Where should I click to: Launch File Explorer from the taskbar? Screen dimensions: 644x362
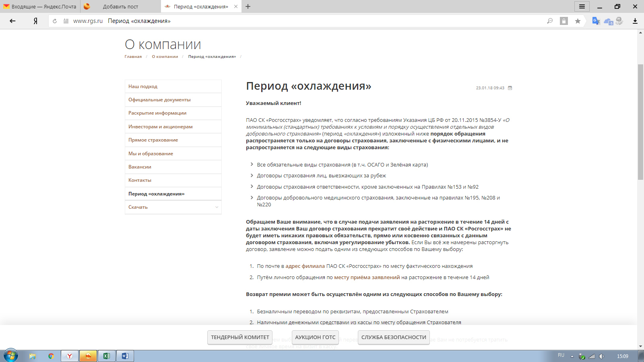[33, 356]
